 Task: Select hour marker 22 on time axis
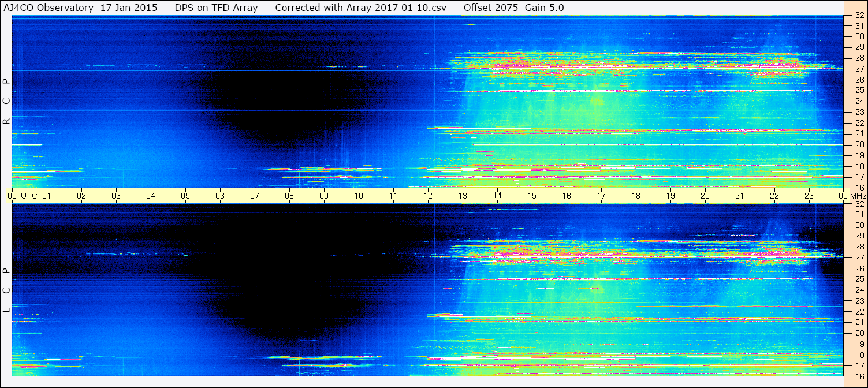[774, 196]
